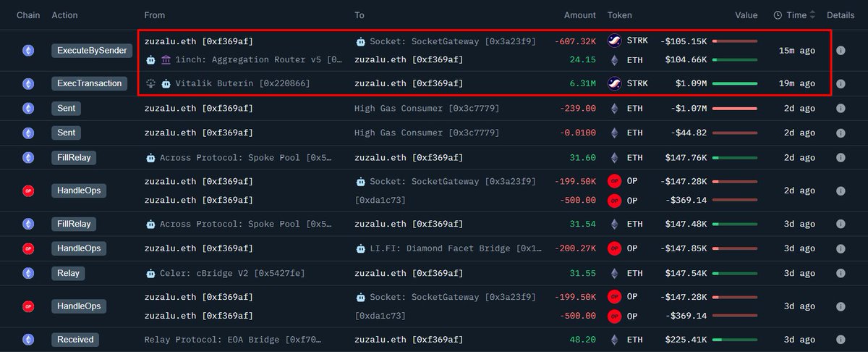The height and width of the screenshot is (352, 868).
Task: Click OP token icon in -200.27K row
Action: pos(615,248)
